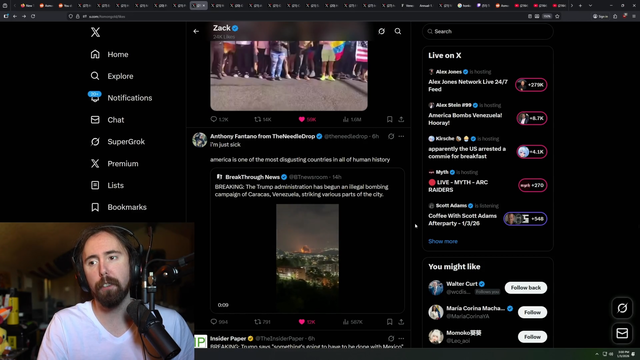Join Kirsche's live about arrested commie
Viewport: 640px width, 360px height.
click(467, 152)
